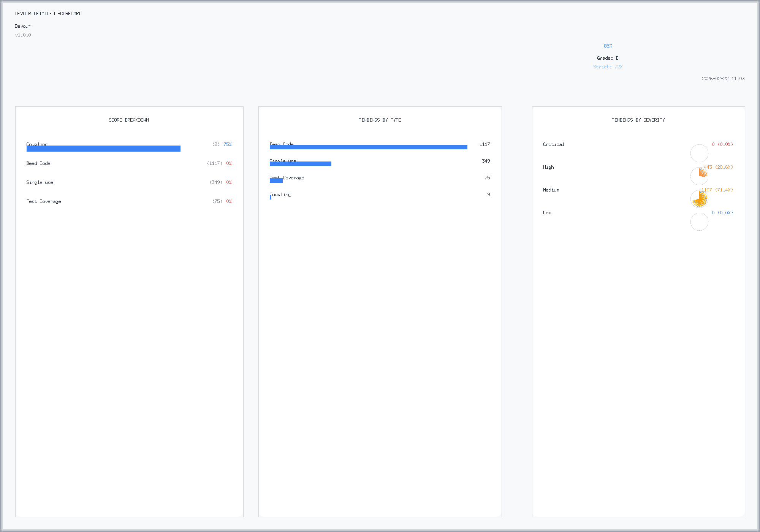Click the Single_use findings bar

(300, 164)
